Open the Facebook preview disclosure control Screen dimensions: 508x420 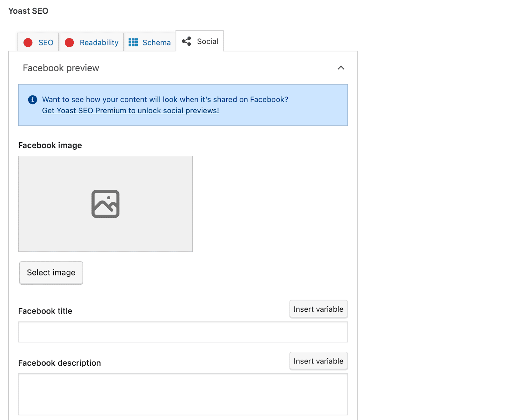click(341, 68)
